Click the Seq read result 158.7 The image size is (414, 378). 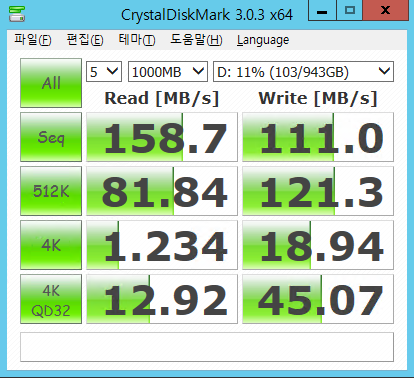[x=162, y=137]
